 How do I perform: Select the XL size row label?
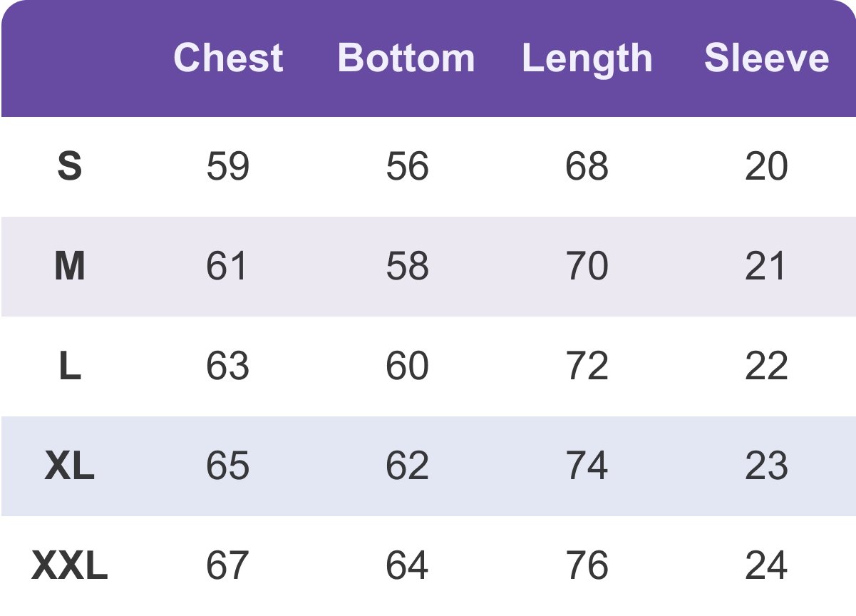69,466
